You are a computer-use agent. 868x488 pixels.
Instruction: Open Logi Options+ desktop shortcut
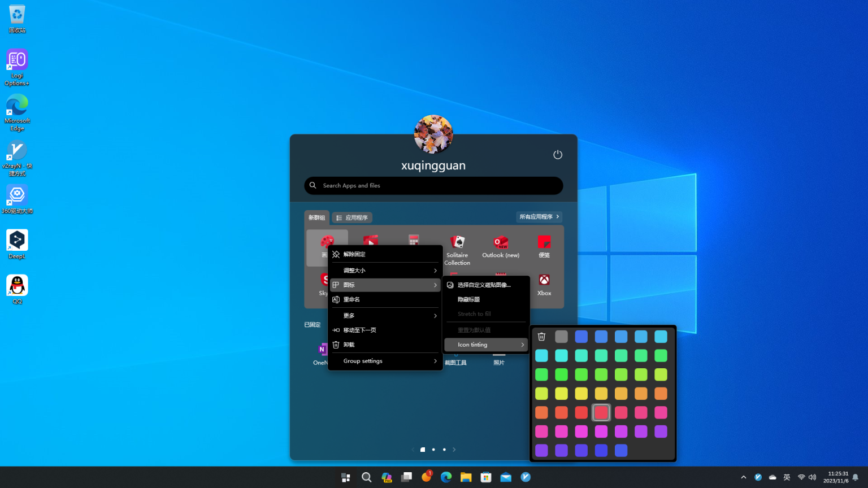pyautogui.click(x=17, y=65)
